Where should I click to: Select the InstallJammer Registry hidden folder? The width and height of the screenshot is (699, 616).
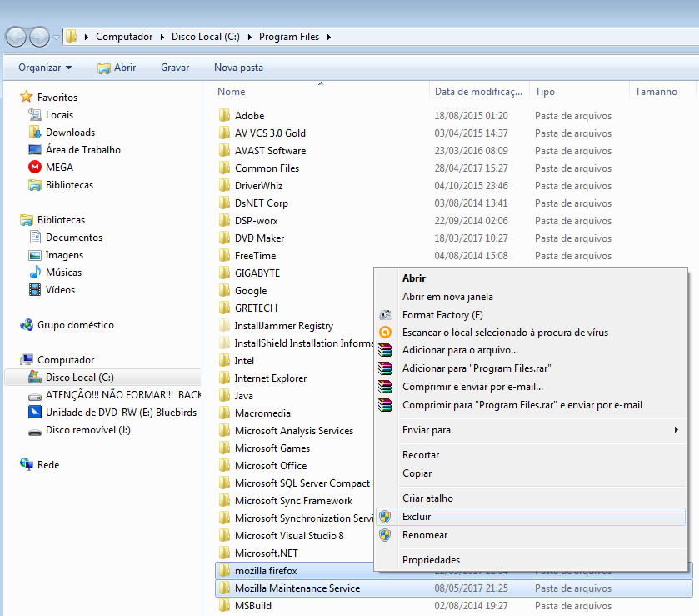[284, 326]
